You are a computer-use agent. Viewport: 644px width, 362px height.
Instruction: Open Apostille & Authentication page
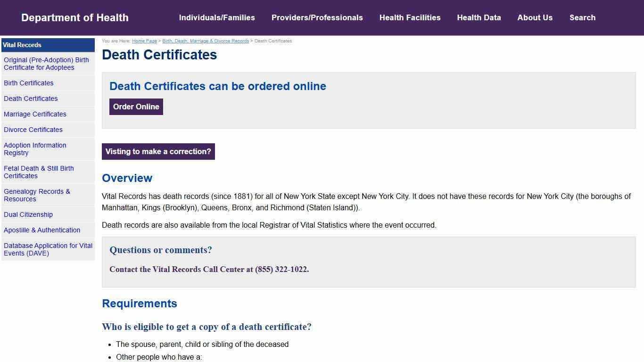[x=42, y=230]
